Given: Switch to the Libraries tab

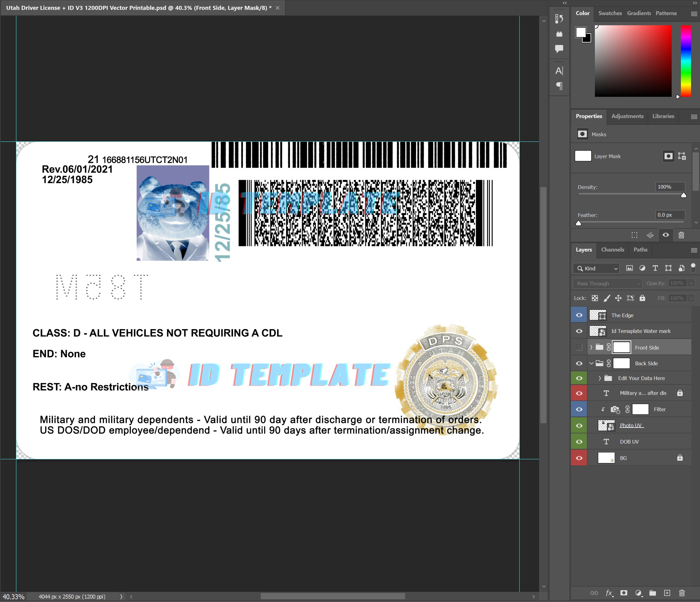Looking at the screenshot, I should click(663, 116).
